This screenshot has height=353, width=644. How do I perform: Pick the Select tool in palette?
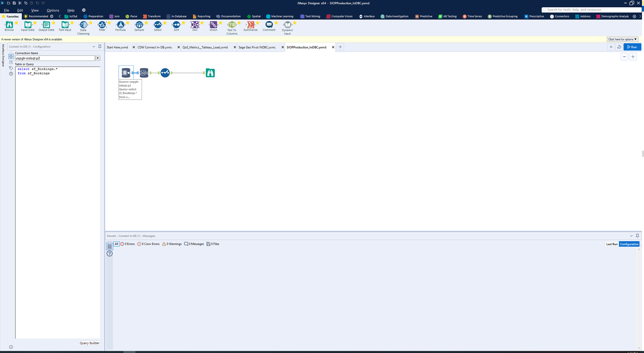pos(158,26)
